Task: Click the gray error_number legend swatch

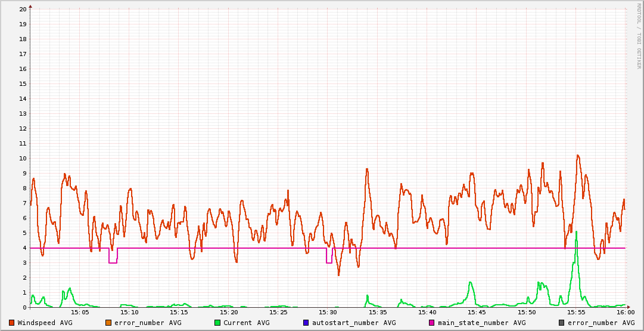Action: pyautogui.click(x=562, y=323)
